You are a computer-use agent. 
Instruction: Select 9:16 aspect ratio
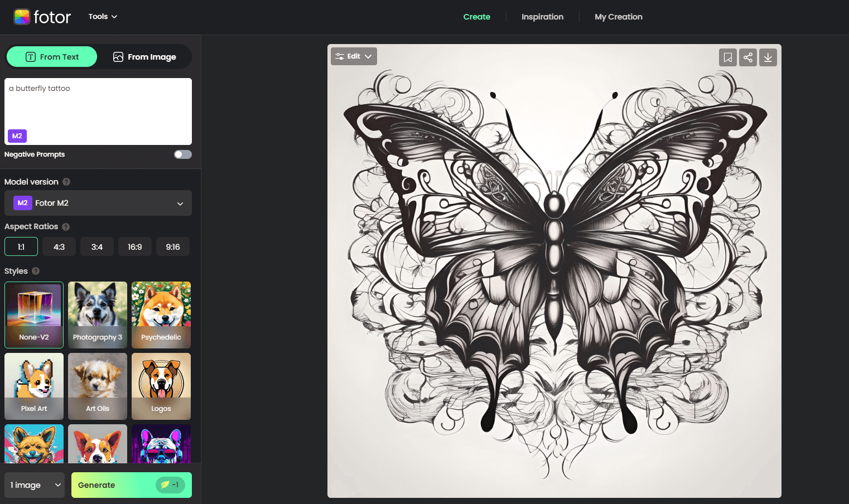coord(173,247)
